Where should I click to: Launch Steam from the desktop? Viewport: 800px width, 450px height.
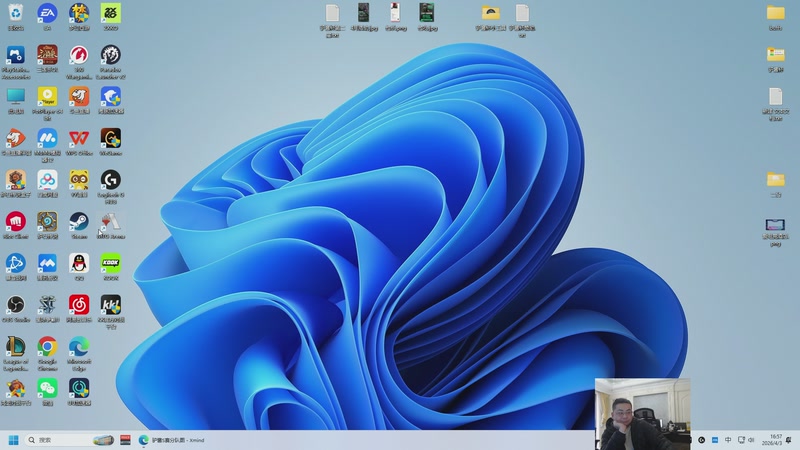(79, 222)
